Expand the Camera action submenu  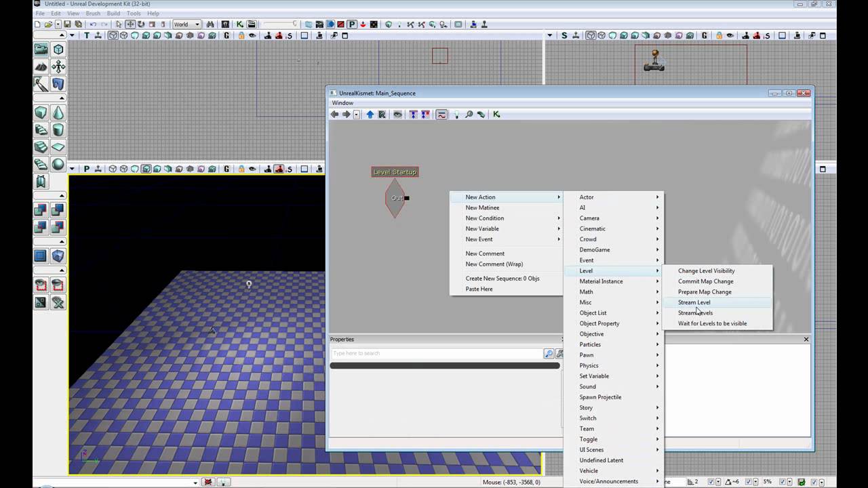[613, 218]
